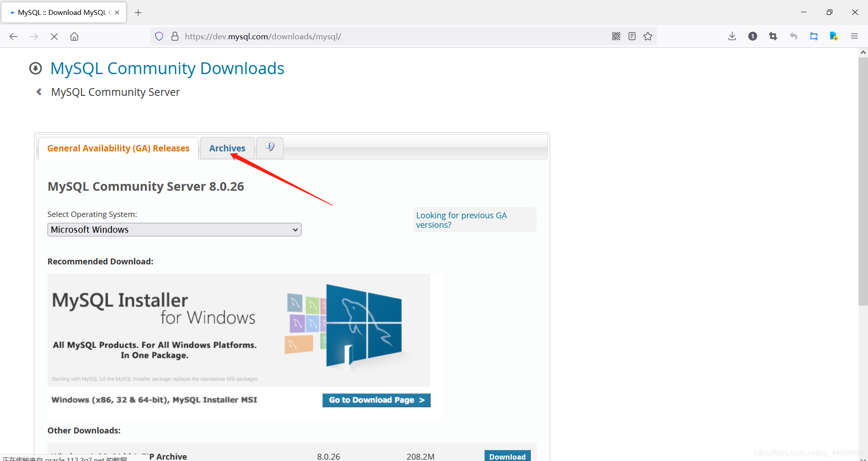868x461 pixels.
Task: Show site security lock information
Action: point(175,36)
